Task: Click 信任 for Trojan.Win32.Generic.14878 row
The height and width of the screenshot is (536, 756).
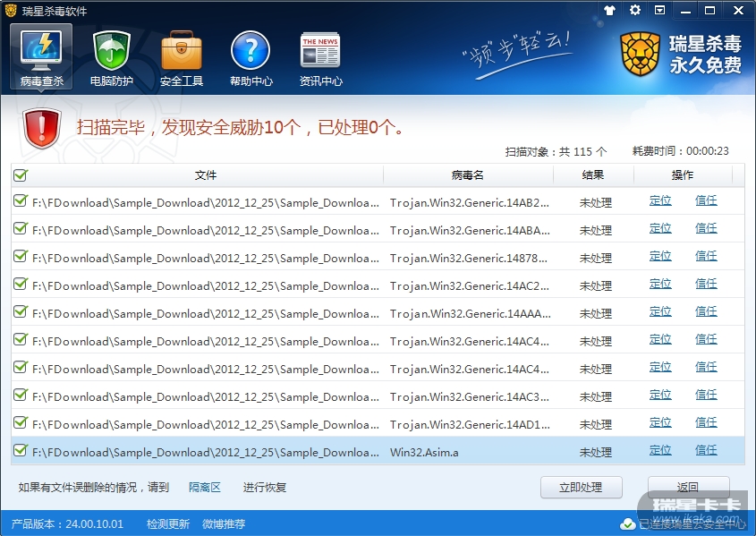Action: (x=706, y=256)
